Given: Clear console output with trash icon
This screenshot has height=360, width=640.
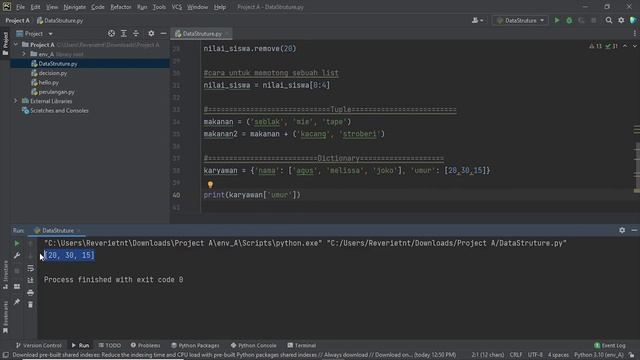Looking at the screenshot, I should point(31,304).
